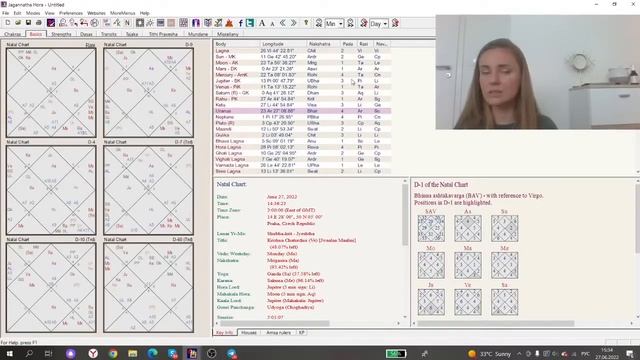The image size is (640, 360).
Task: Click the ashtakavarga pane horizontal scrollbar
Action: coord(524,323)
